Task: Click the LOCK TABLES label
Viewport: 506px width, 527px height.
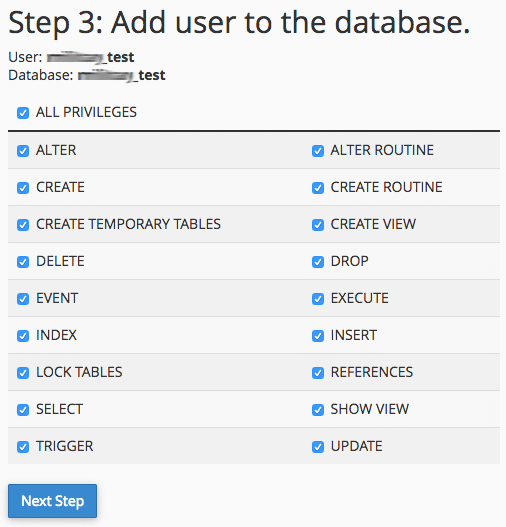Action: 79,372
